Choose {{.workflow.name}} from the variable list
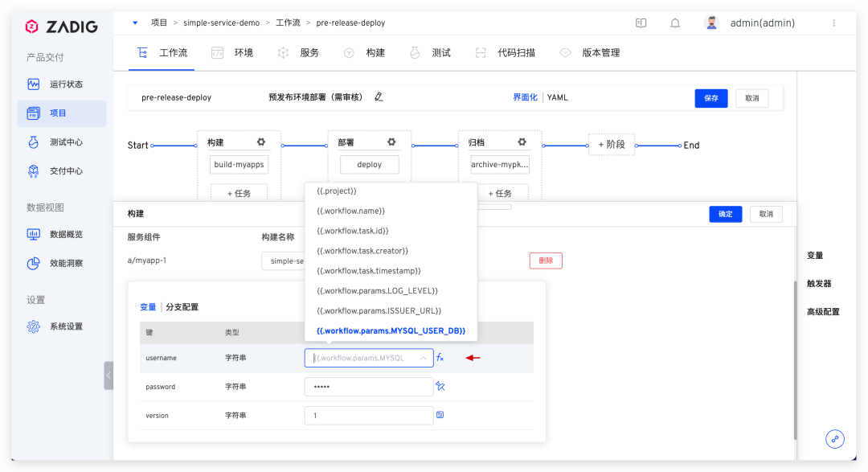Screen dimensions: 868x472 click(x=391, y=211)
